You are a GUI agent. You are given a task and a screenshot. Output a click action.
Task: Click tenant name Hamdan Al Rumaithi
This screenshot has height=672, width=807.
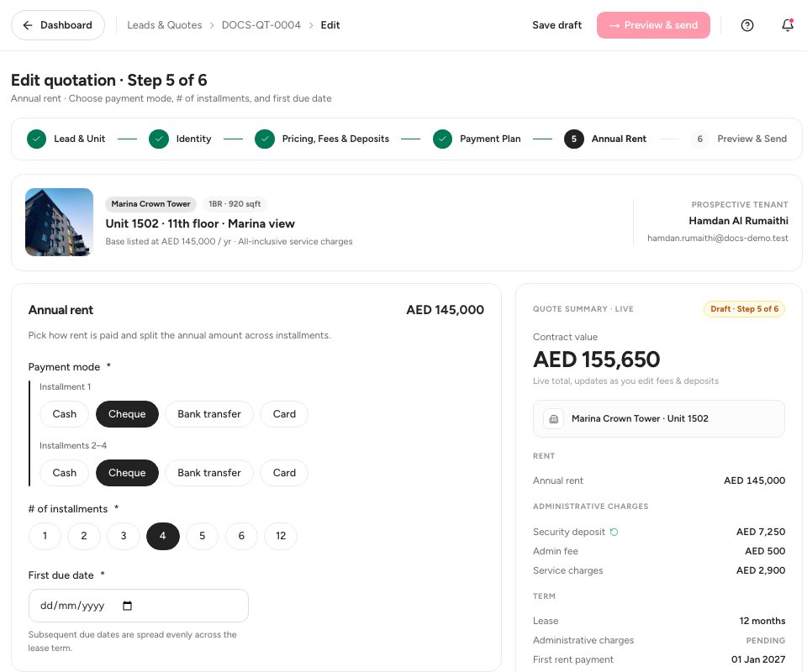coord(738,221)
